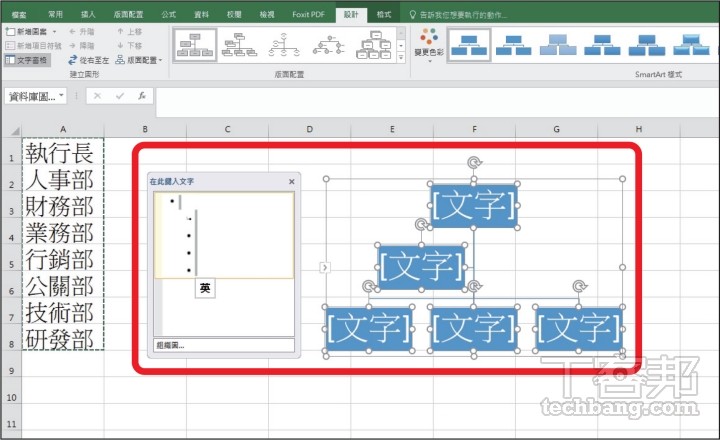The width and height of the screenshot is (720, 440).
Task: Click the formula bar cancel X
Action: pyautogui.click(x=97, y=96)
